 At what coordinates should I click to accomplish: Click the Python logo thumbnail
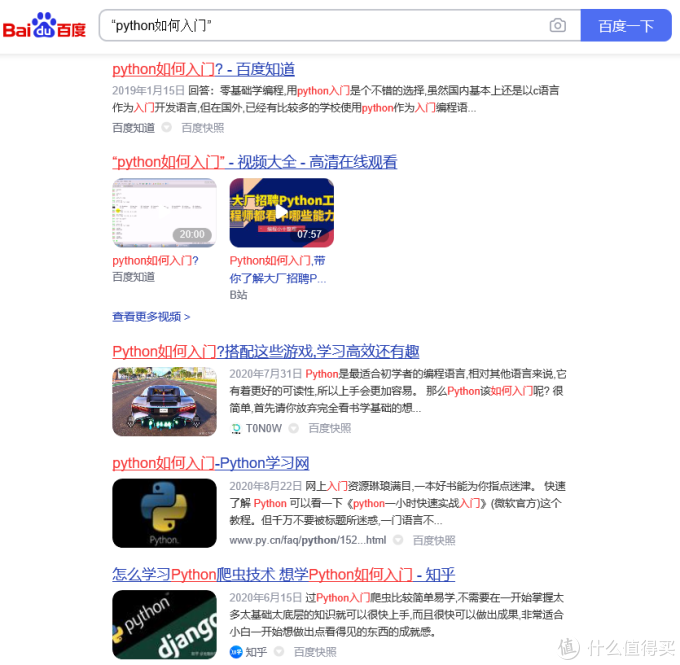[164, 513]
